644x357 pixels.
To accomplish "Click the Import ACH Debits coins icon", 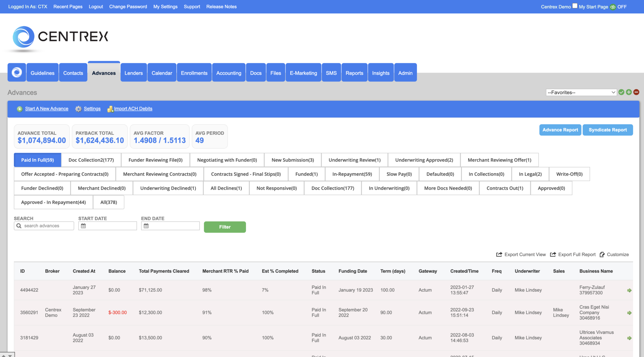I will click(110, 109).
